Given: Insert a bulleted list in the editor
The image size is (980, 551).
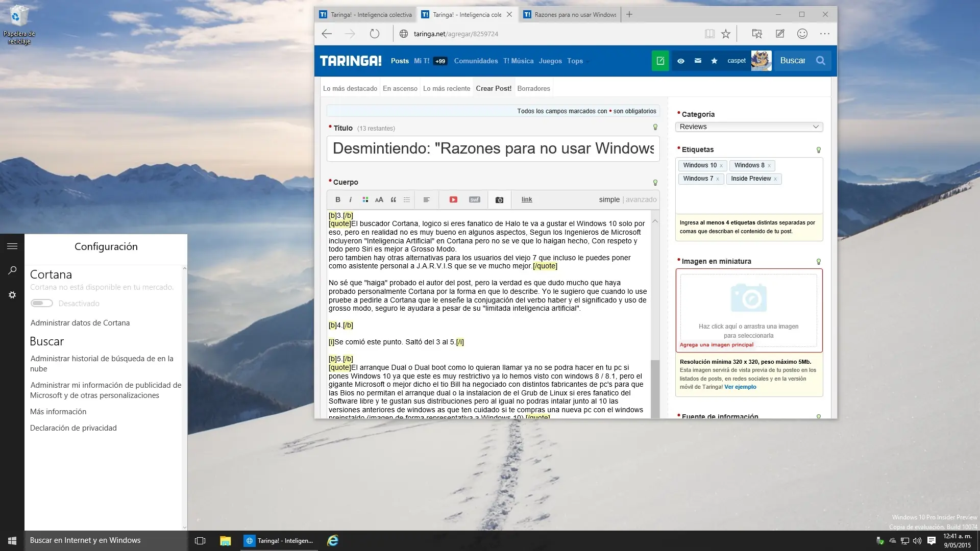Looking at the screenshot, I should click(406, 199).
